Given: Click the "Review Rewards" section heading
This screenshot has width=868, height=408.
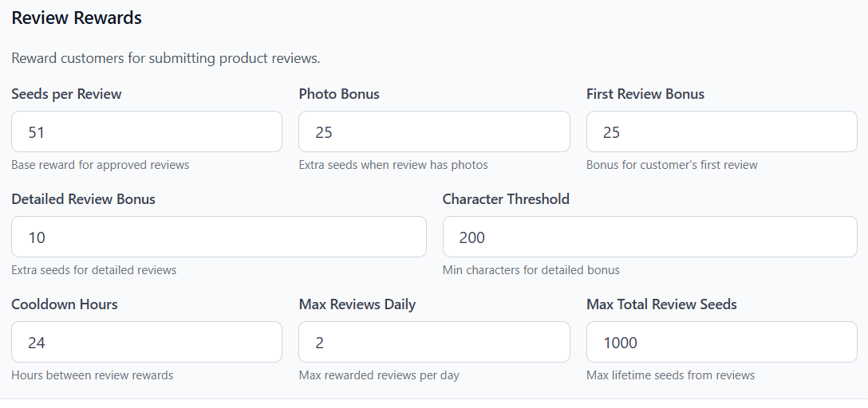Looking at the screenshot, I should tap(77, 18).
